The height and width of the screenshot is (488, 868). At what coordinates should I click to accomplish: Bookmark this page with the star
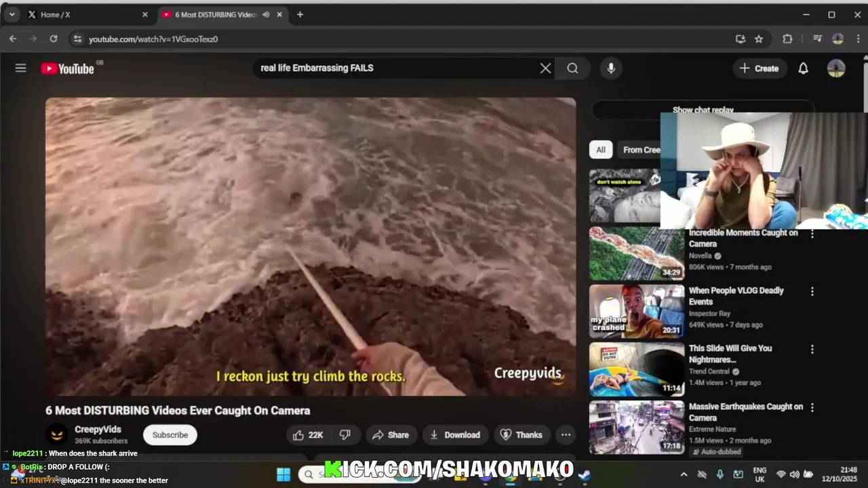[x=759, y=39]
